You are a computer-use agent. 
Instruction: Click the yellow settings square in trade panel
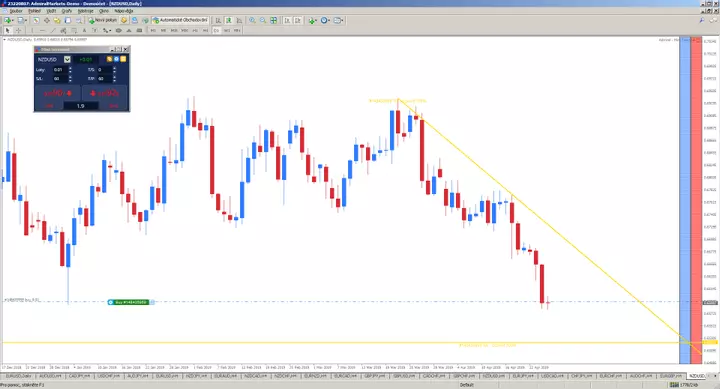[x=123, y=59]
